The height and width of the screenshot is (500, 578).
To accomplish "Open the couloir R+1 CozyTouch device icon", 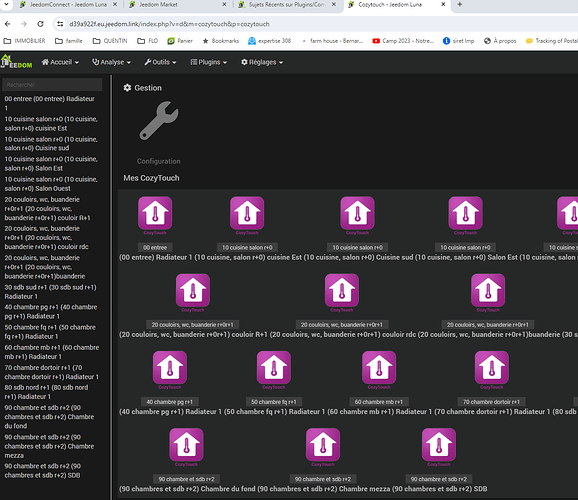I will 193,291.
